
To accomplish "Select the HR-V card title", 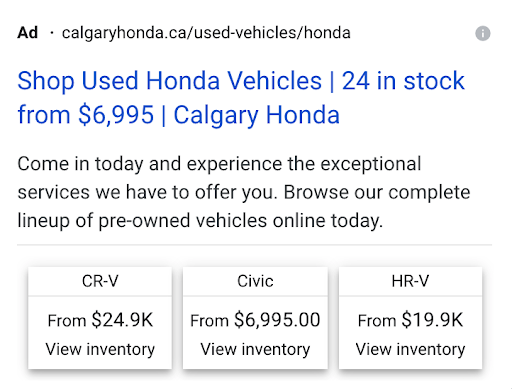I will (x=410, y=281).
